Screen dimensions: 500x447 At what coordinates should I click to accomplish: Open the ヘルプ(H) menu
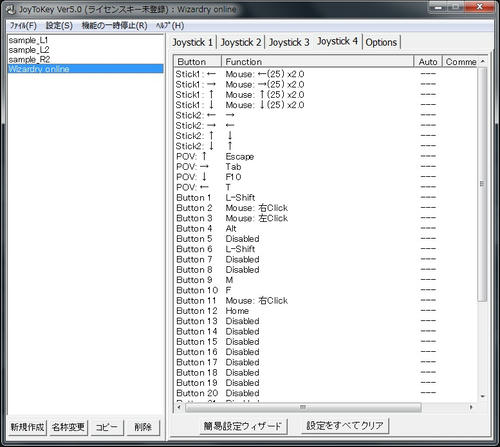170,26
